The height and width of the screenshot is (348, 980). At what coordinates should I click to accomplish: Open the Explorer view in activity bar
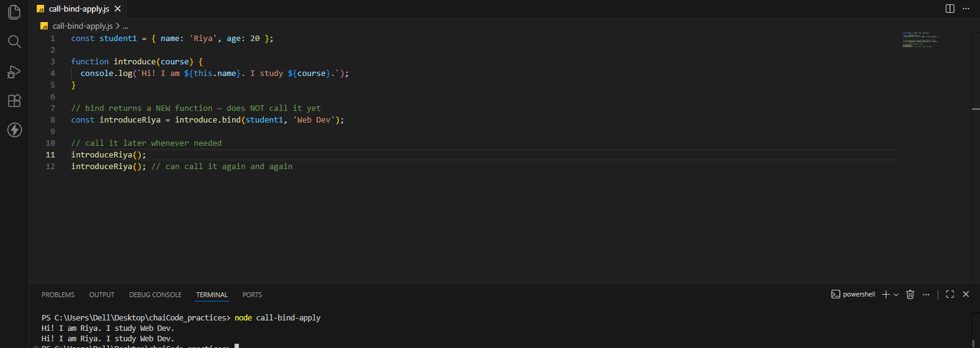[14, 12]
